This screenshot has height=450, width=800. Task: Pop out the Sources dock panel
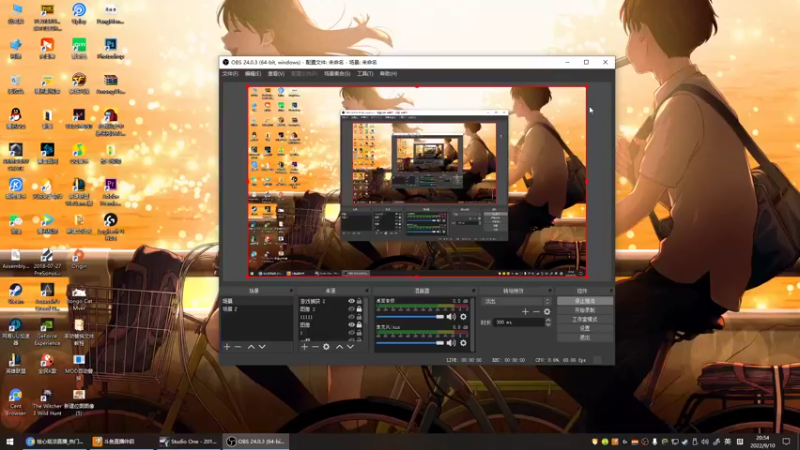(366, 291)
